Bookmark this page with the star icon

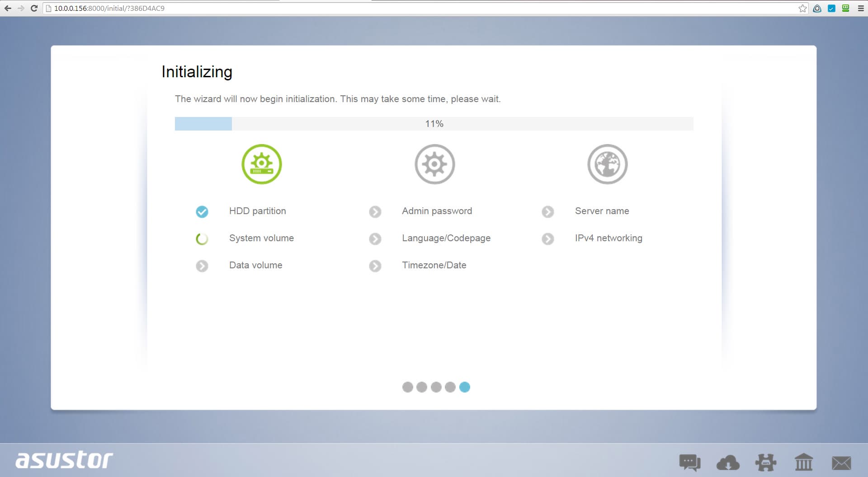pos(802,8)
